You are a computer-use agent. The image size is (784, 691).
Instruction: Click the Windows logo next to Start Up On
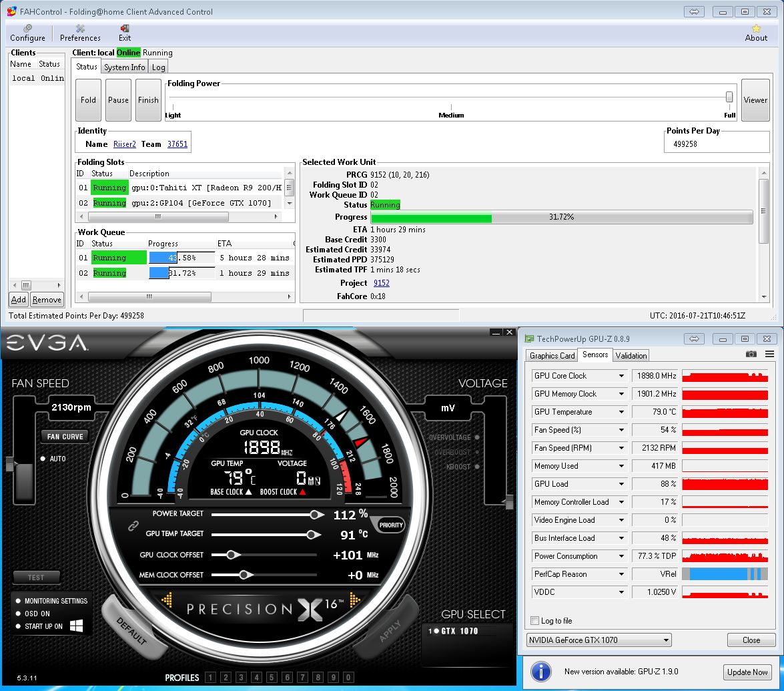pyautogui.click(x=77, y=626)
